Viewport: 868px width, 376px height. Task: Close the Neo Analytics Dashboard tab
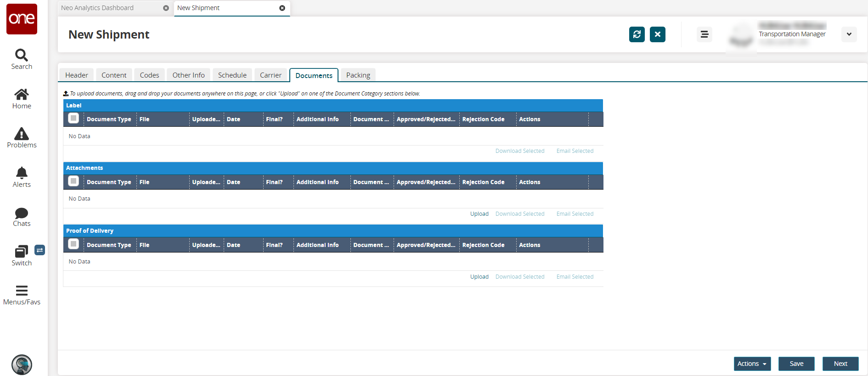166,8
